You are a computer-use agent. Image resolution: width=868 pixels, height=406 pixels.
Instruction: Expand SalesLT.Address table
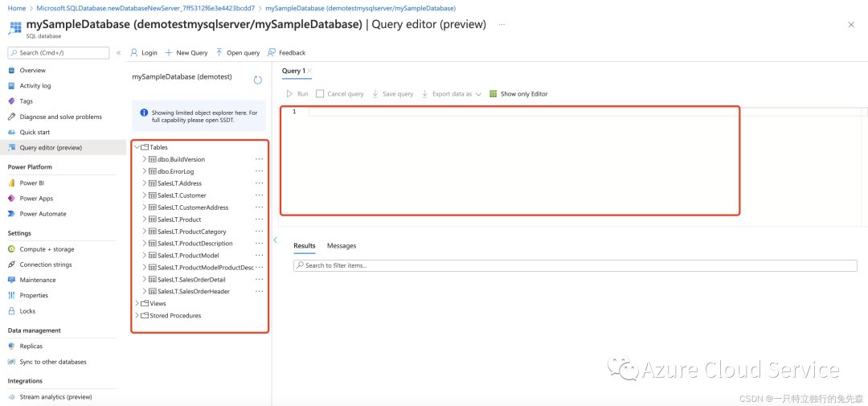pyautogui.click(x=145, y=183)
